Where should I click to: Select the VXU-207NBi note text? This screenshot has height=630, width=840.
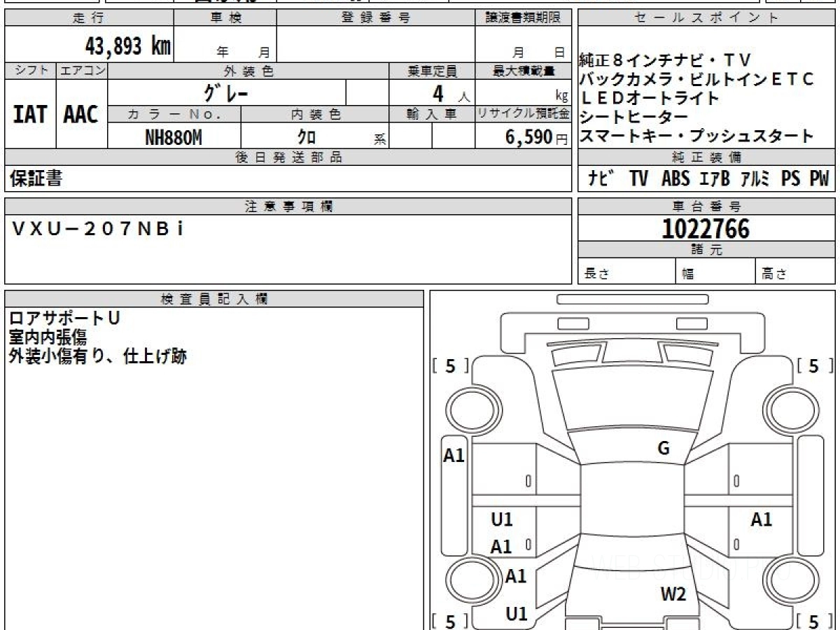point(99,229)
